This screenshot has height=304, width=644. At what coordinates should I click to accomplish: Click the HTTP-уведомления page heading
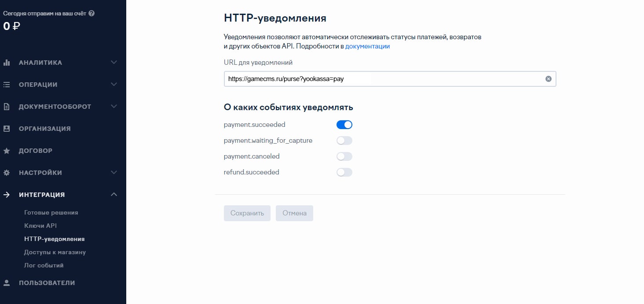275,19
